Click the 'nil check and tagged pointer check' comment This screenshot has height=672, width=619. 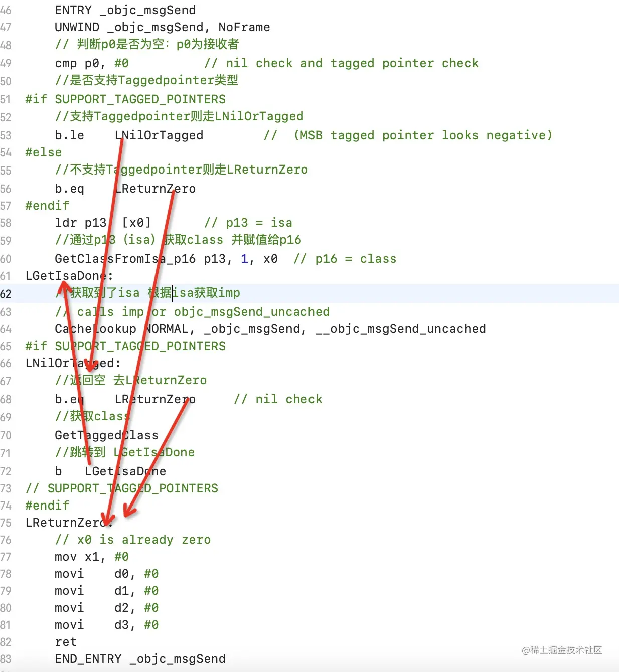click(342, 63)
